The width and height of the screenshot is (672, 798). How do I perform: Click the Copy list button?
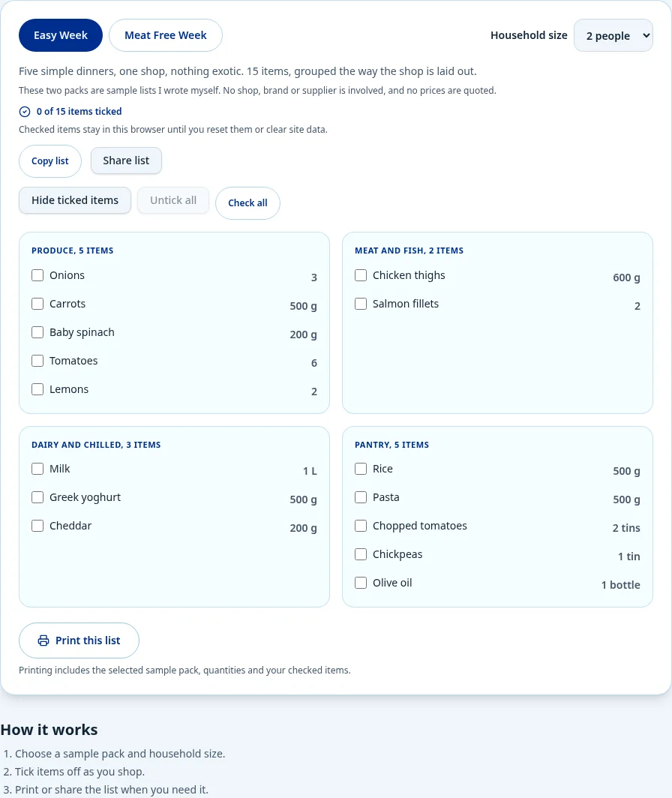point(50,161)
